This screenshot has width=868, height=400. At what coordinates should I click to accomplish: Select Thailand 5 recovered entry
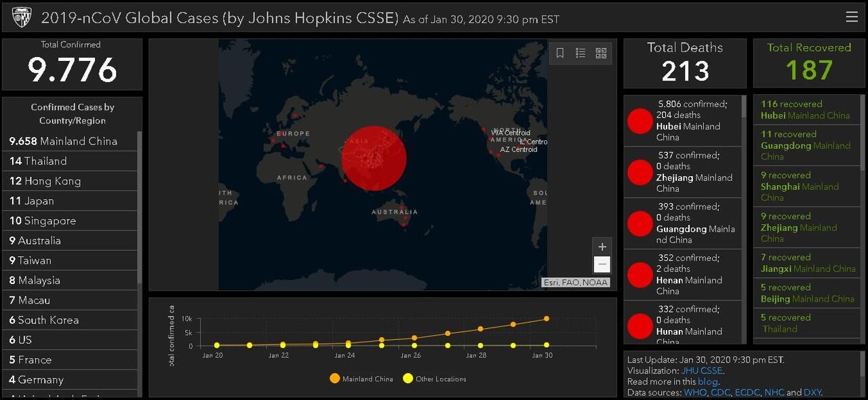(806, 323)
